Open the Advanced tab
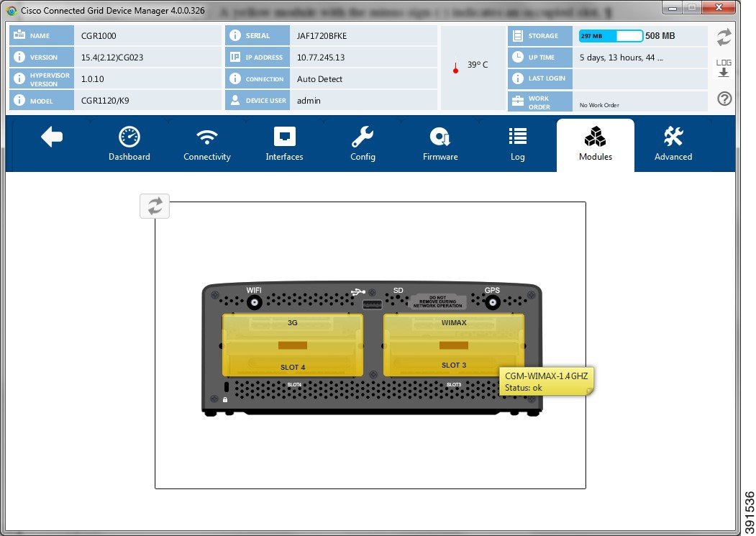756x536 pixels. click(673, 144)
